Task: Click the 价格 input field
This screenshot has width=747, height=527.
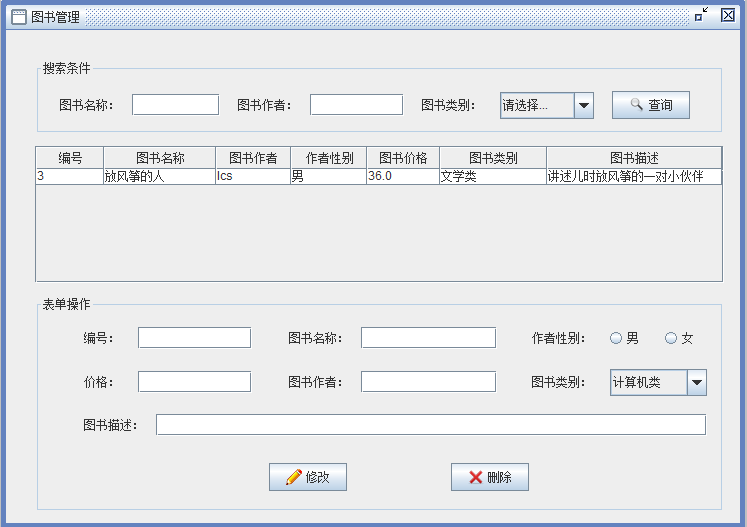Action: coord(194,382)
